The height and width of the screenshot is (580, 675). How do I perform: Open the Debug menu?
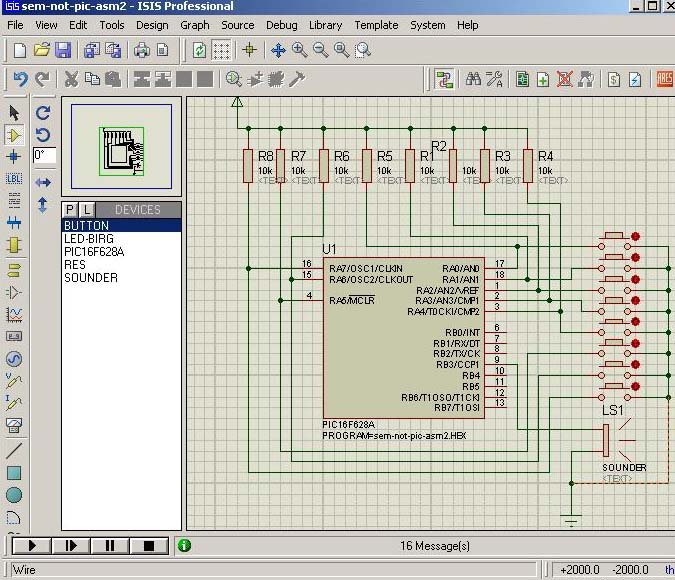(281, 25)
